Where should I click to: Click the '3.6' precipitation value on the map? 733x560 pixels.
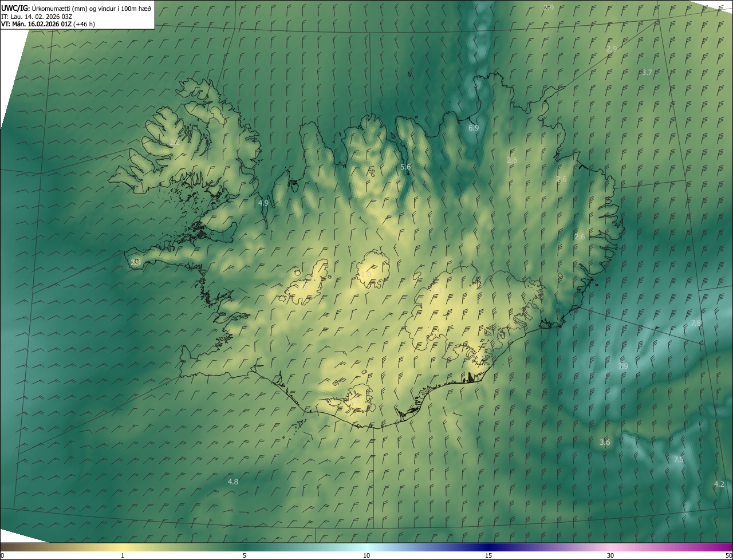click(x=605, y=443)
